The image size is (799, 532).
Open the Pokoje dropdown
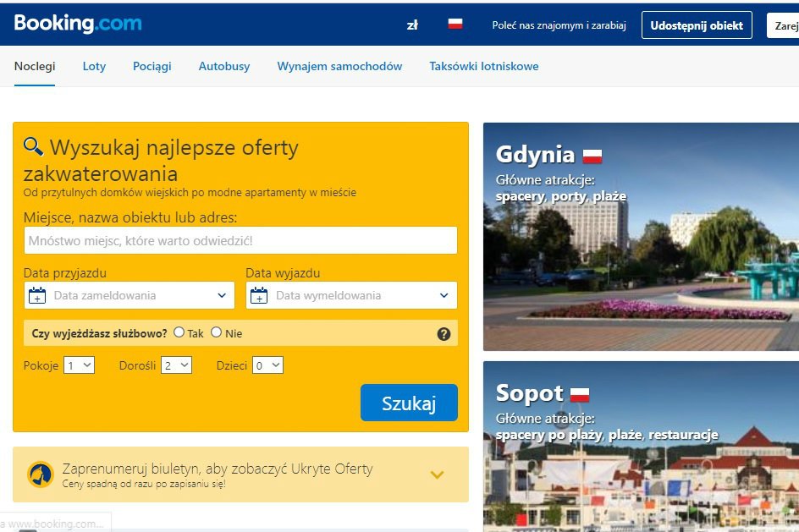[x=79, y=365]
